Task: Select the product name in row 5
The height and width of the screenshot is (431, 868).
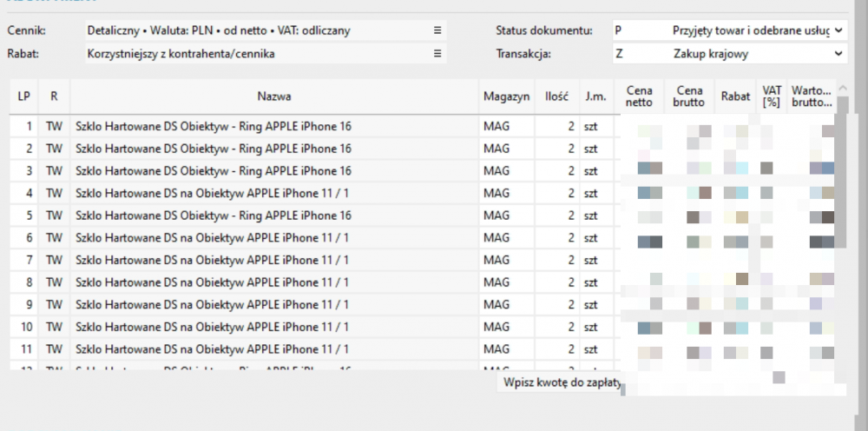Action: [214, 215]
